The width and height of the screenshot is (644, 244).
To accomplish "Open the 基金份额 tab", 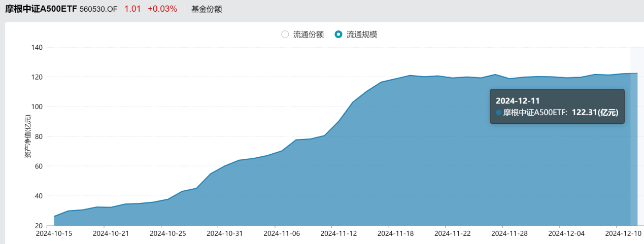I will (x=207, y=9).
